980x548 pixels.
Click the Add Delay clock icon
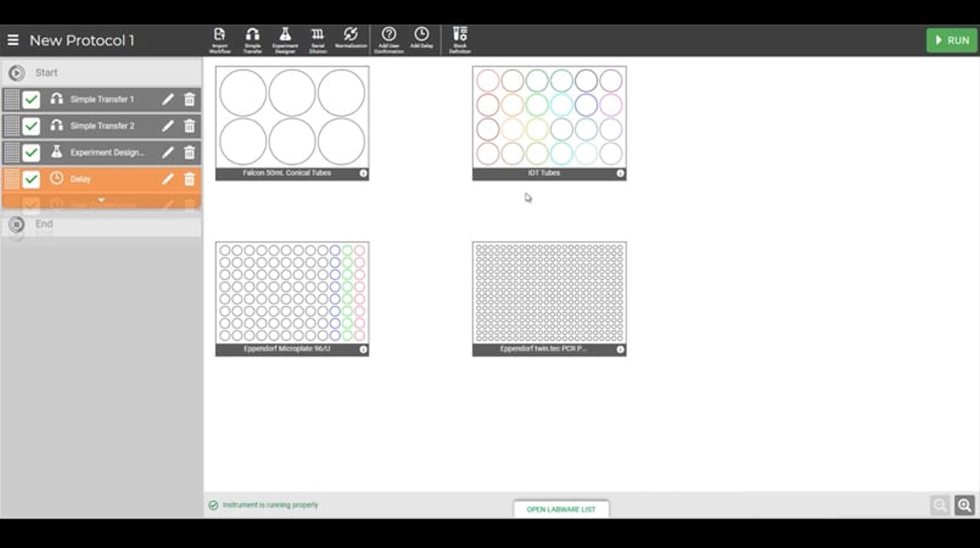click(421, 38)
